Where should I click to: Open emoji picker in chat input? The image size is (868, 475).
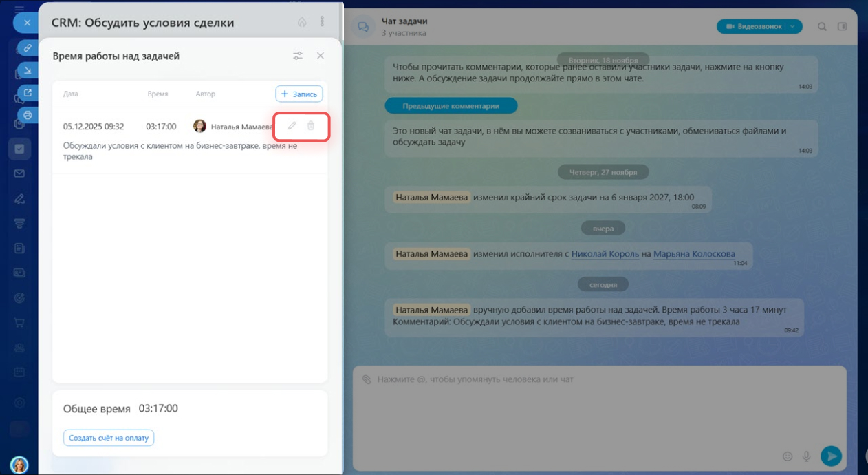(x=788, y=456)
